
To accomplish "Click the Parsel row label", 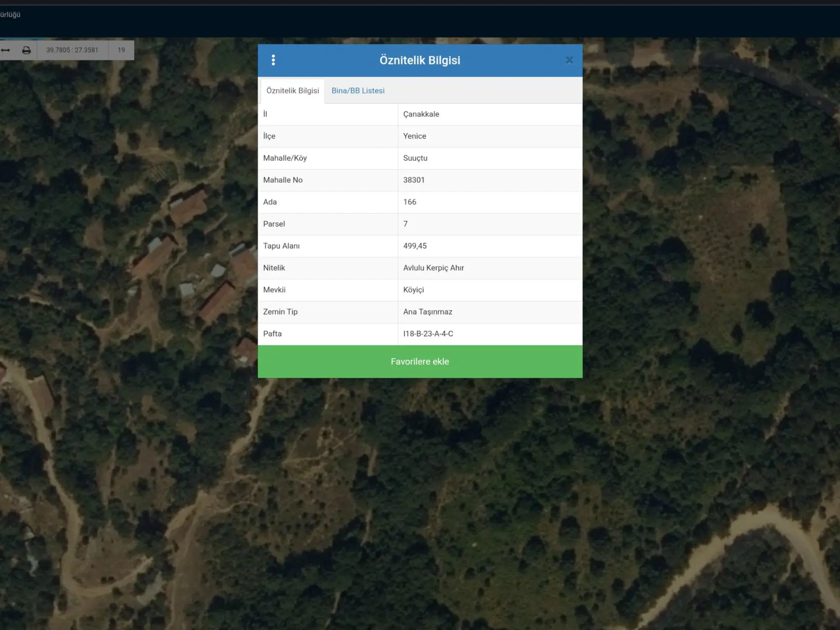I will [x=274, y=224].
